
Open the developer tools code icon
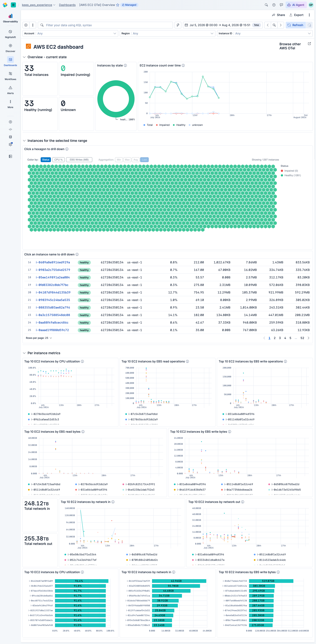tap(10, 129)
